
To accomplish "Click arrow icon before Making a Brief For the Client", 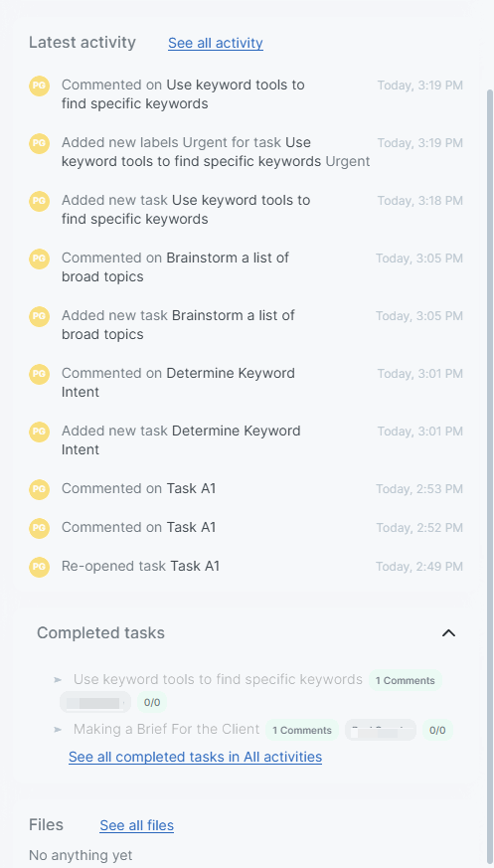I will pyautogui.click(x=58, y=730).
